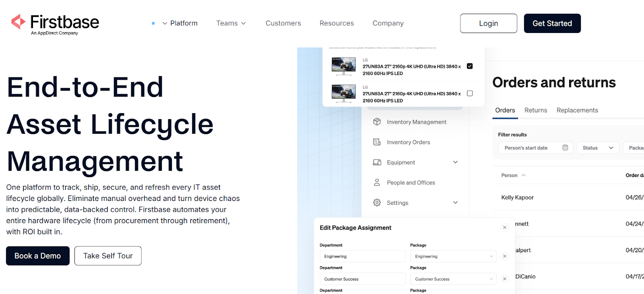Click the Get Started button
This screenshot has width=644, height=294.
[552, 23]
